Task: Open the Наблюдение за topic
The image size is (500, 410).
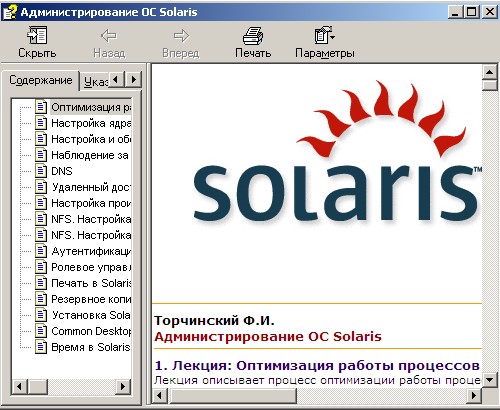Action: pyautogui.click(x=90, y=155)
